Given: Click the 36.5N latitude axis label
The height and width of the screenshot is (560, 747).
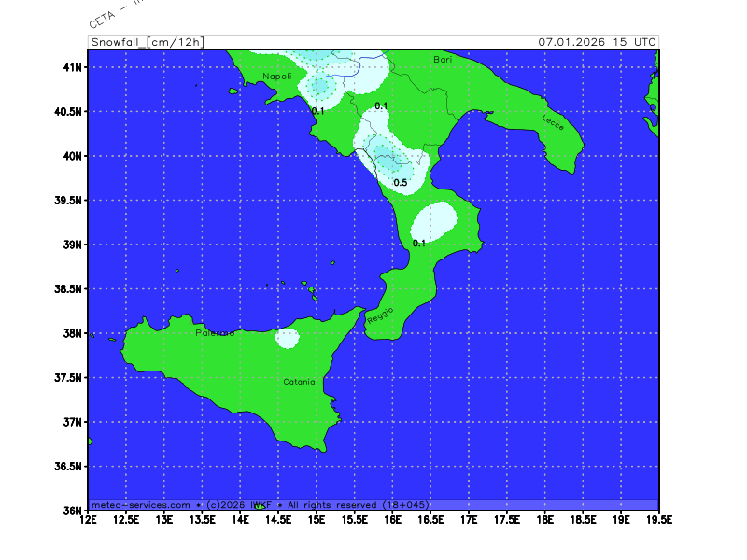Looking at the screenshot, I should [69, 466].
